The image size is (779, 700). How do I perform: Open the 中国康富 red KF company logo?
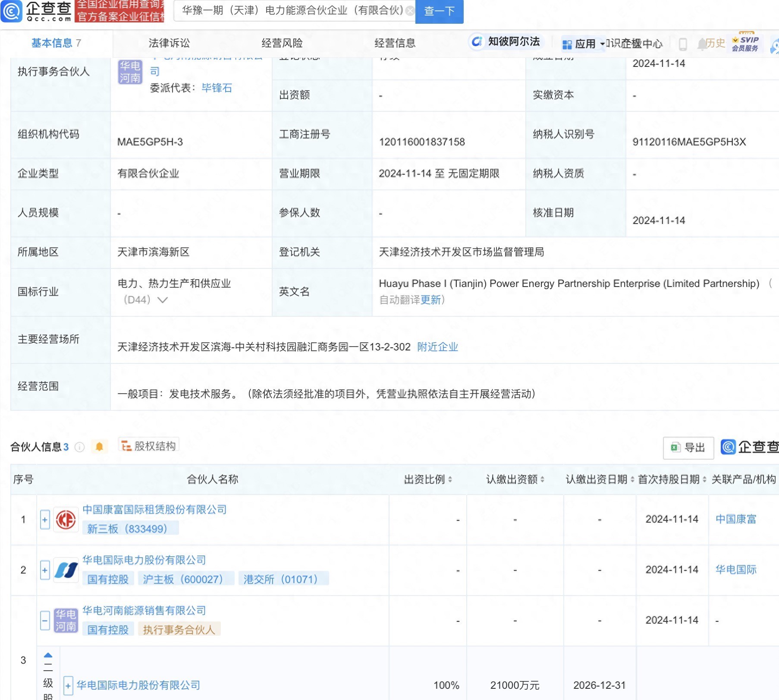(x=66, y=520)
